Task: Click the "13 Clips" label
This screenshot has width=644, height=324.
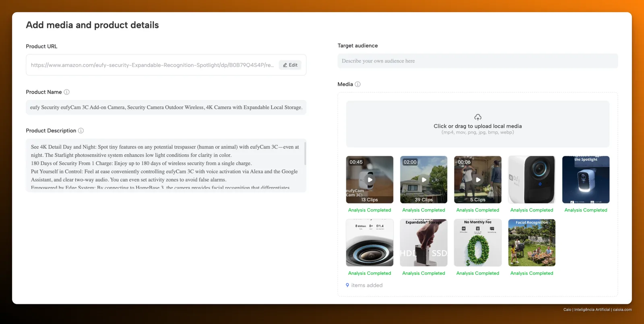Action: click(x=369, y=200)
